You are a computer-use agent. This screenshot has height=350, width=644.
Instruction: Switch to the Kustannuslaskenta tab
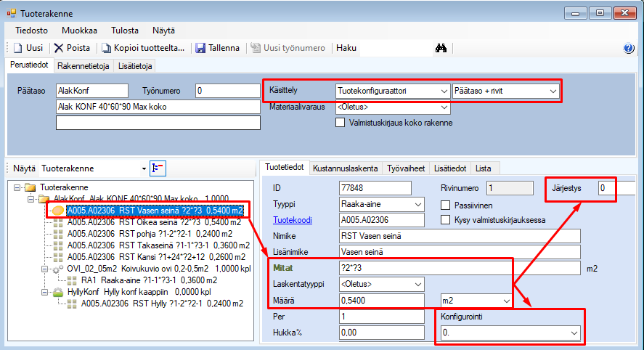[x=345, y=168]
